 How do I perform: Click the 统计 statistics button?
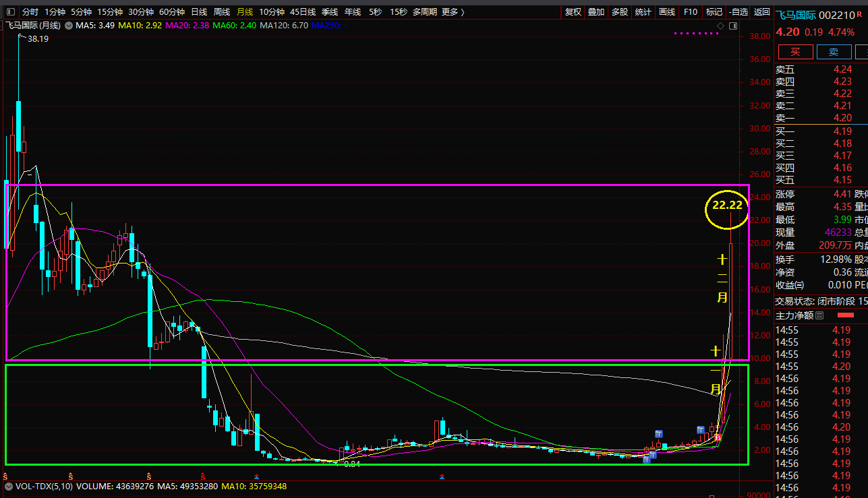point(643,12)
